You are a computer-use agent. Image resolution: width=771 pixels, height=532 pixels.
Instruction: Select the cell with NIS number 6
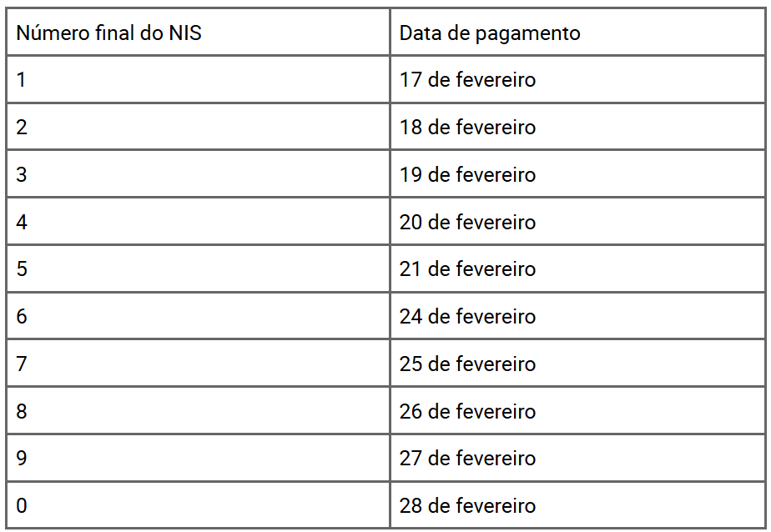point(198,316)
